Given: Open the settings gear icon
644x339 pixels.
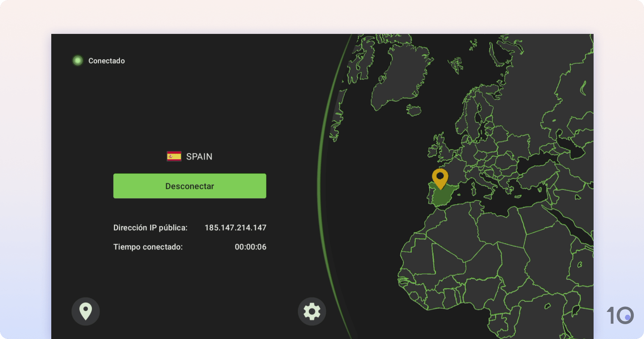Looking at the screenshot, I should click(x=312, y=311).
